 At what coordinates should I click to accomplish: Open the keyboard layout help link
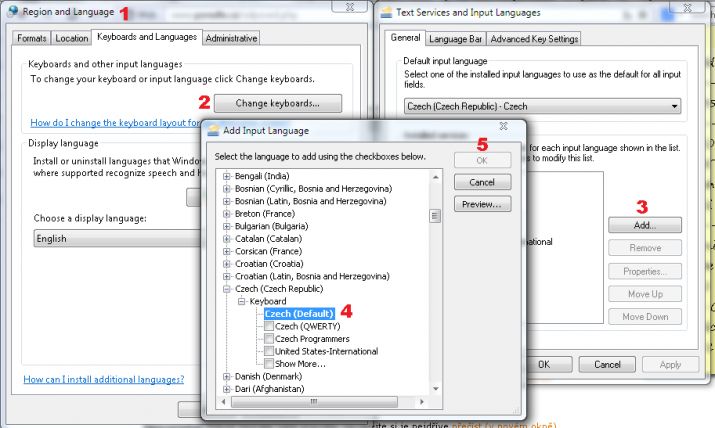[115, 123]
